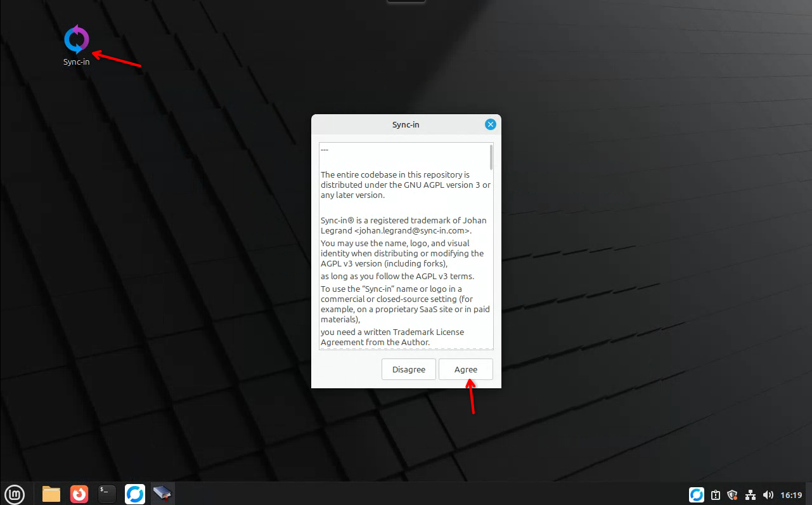Click the 'Sync-in® is a registered trademark' line
This screenshot has width=812, height=505.
point(404,221)
